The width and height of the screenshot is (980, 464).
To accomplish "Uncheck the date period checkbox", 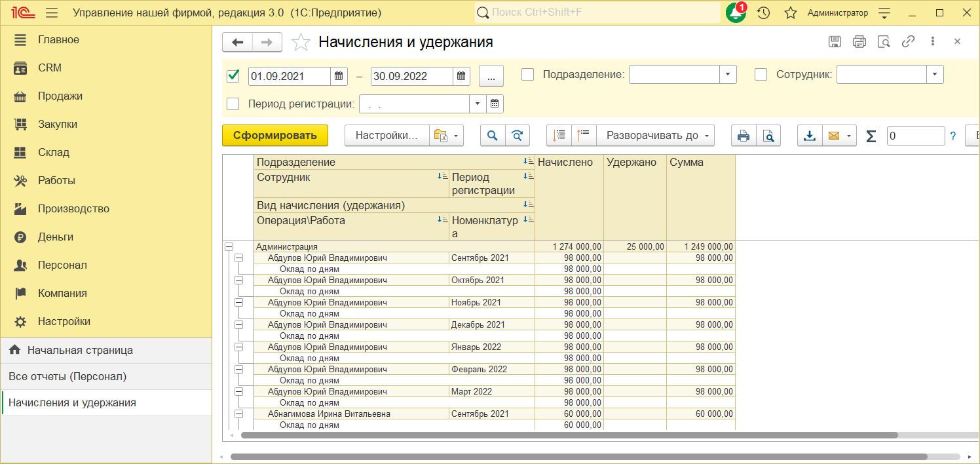I will coord(233,76).
